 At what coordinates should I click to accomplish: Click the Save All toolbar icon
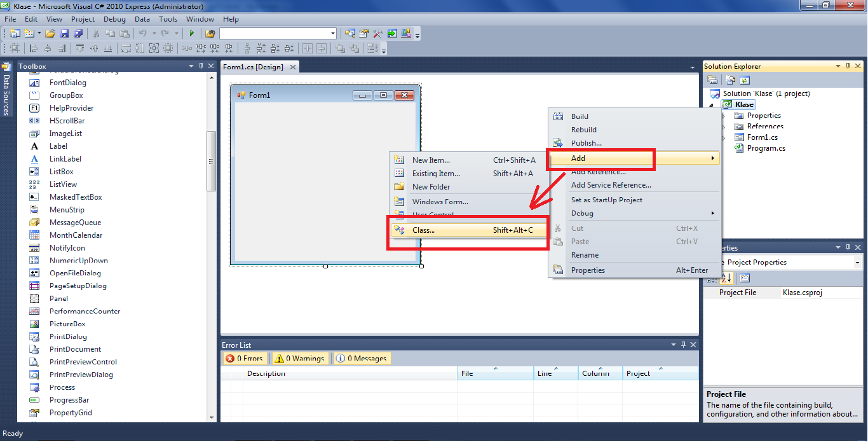[x=78, y=33]
